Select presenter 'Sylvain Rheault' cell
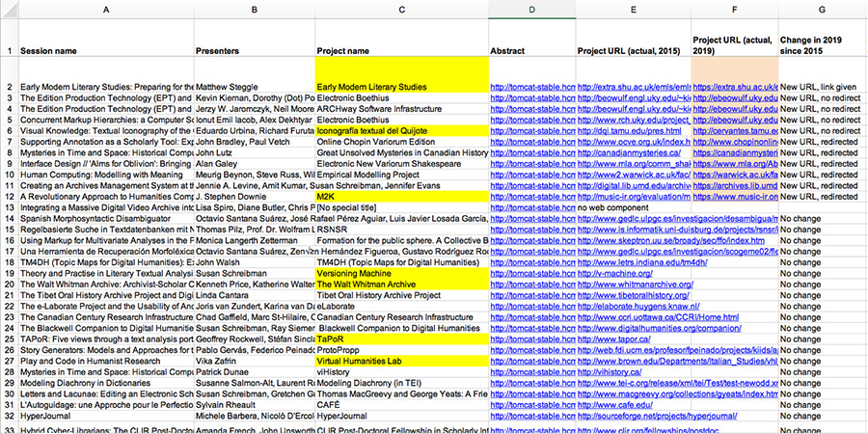Viewport: 868px width, 434px height. [255, 405]
